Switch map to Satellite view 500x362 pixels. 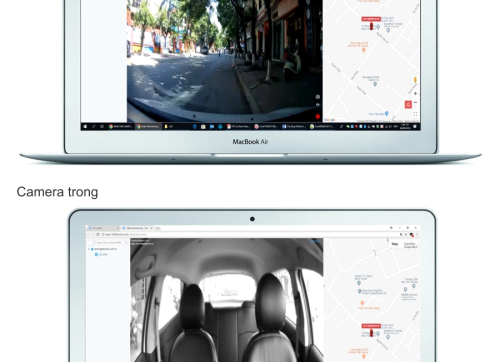(x=410, y=244)
